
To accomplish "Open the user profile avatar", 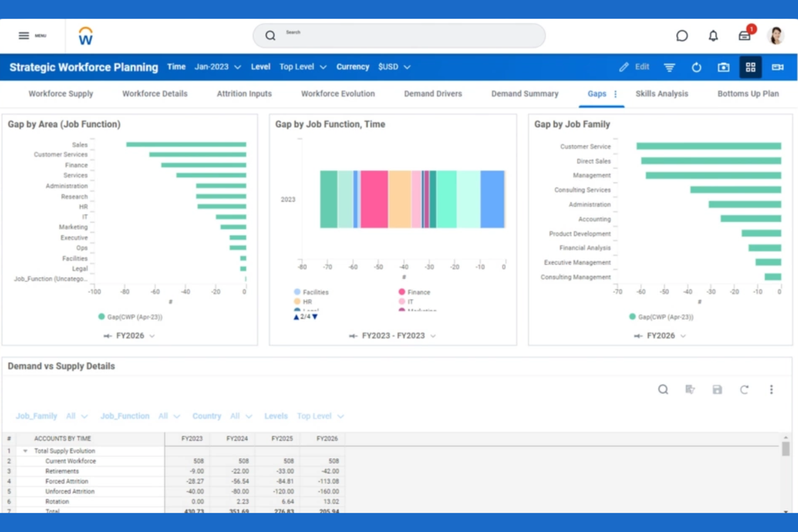I will tap(776, 36).
